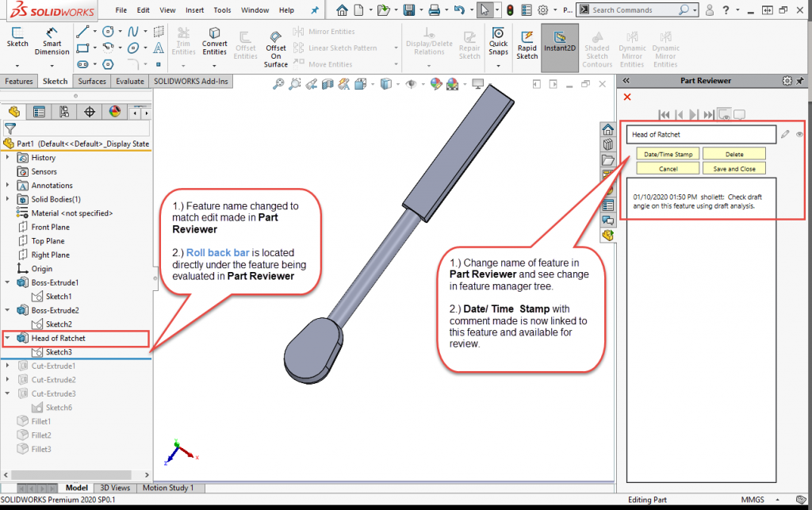Expand the History tree node
Screen dimensions: 812x510
[7, 157]
